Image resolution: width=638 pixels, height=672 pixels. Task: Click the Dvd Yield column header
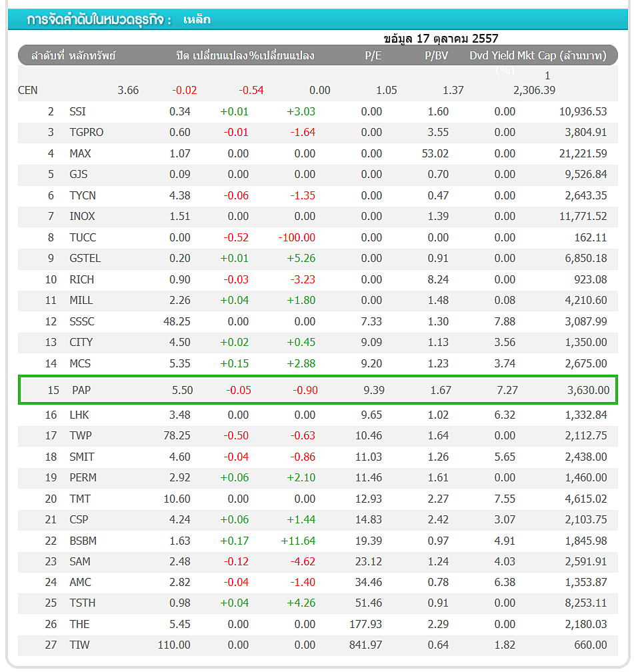492,55
